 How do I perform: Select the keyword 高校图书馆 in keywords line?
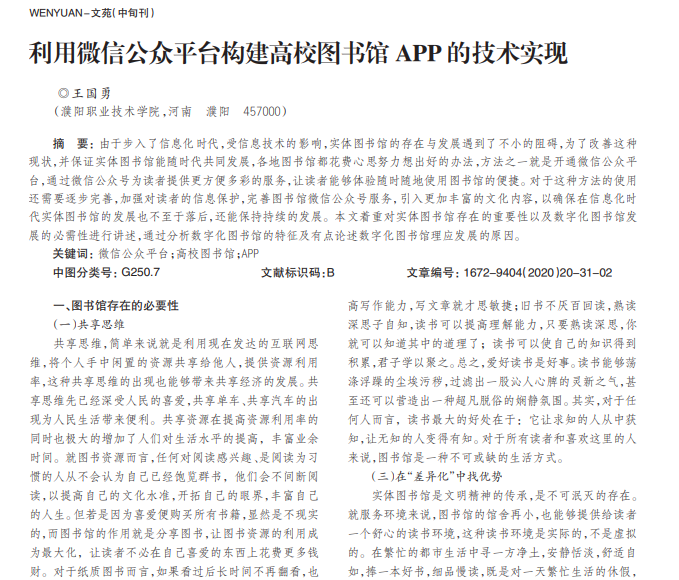click(205, 253)
